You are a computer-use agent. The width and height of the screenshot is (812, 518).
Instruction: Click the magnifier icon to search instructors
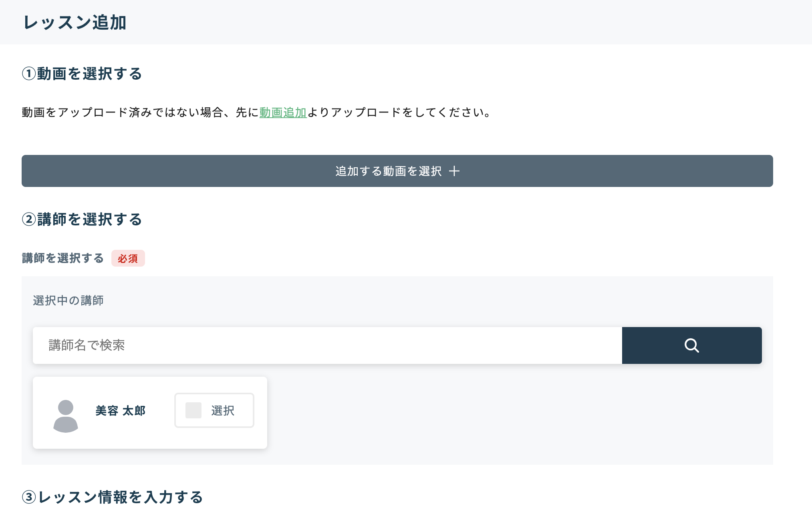(x=691, y=345)
